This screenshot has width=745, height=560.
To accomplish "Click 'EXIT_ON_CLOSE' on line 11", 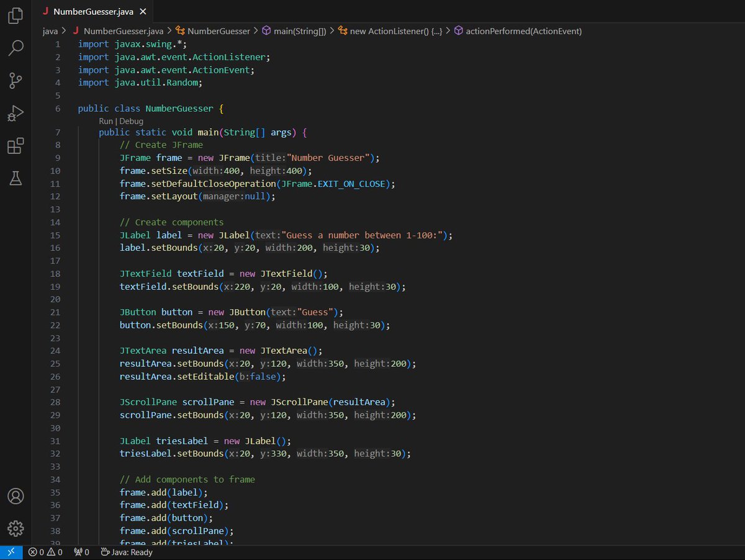I will pyautogui.click(x=352, y=184).
